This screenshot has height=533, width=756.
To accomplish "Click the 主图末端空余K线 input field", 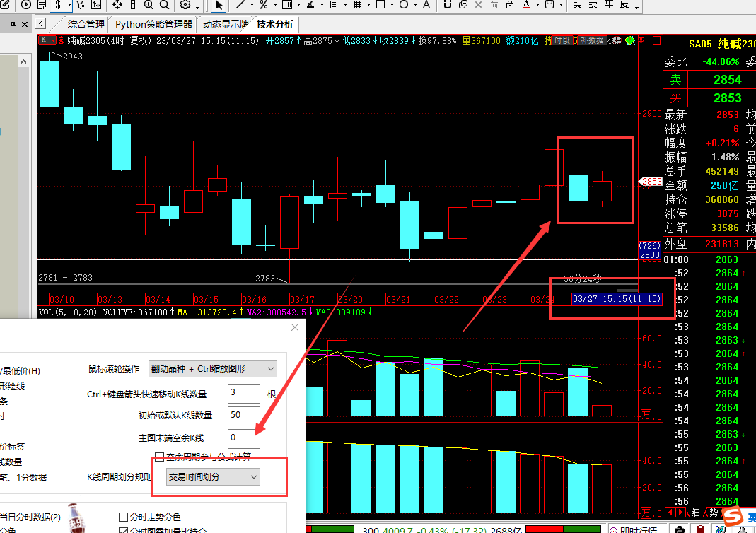I will 244,438.
